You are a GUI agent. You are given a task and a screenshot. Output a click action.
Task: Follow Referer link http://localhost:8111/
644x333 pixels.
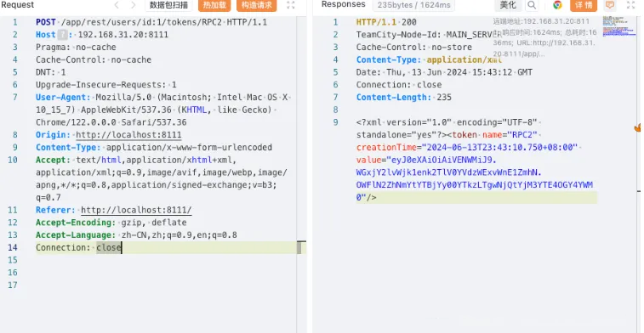coord(136,210)
